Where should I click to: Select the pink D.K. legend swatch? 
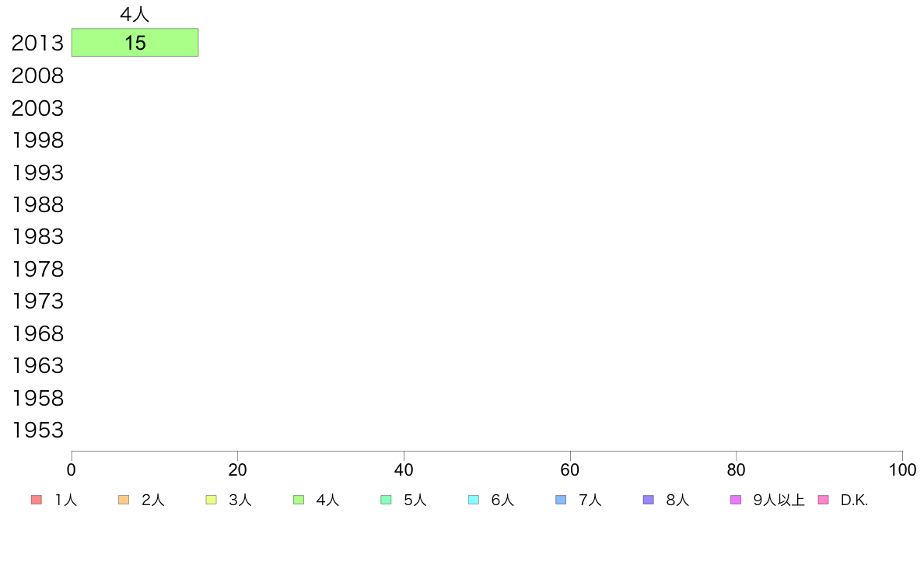tap(824, 500)
